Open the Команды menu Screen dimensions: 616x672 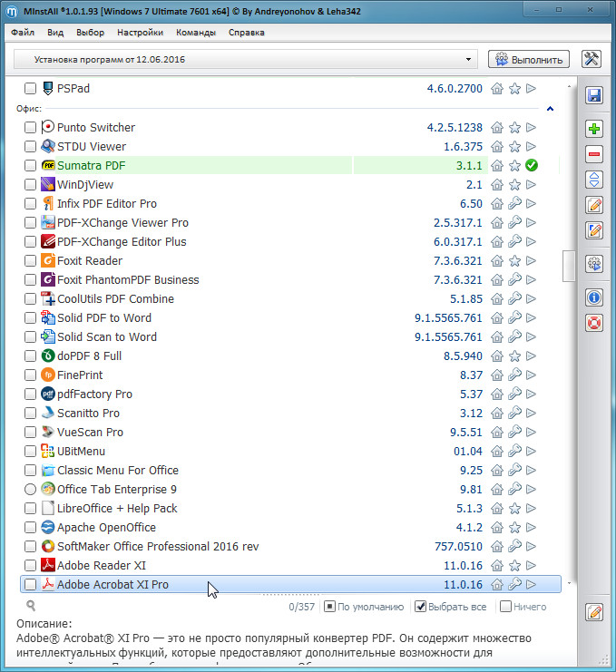pos(196,33)
